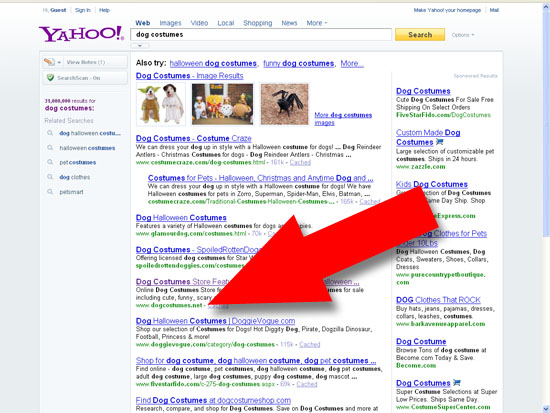The height and width of the screenshot is (413, 550).
Task: Click related search 'dog clothes'
Action: point(75,177)
